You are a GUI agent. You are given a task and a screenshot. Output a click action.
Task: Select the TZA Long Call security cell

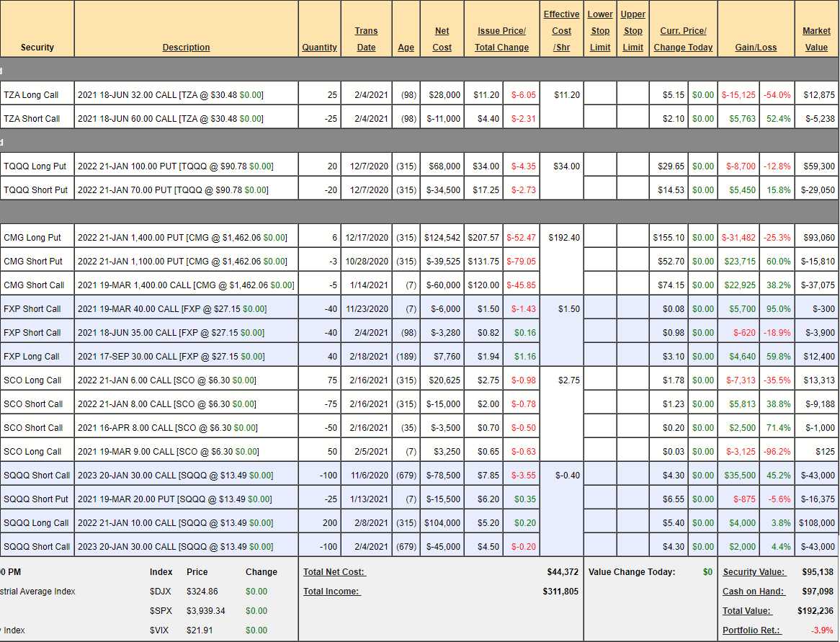[x=31, y=94]
